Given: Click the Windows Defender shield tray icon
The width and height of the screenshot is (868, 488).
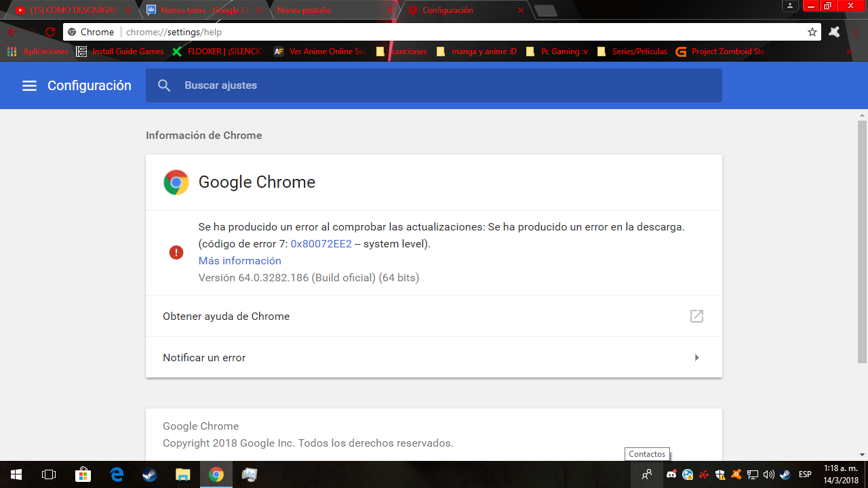Looking at the screenshot, I should point(720,474).
